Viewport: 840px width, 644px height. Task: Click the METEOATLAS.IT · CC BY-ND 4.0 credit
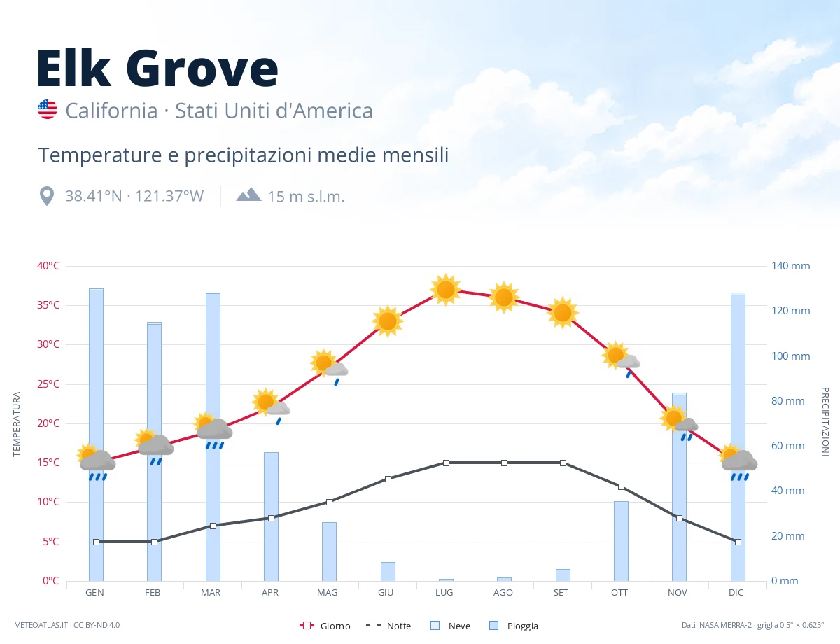66,625
